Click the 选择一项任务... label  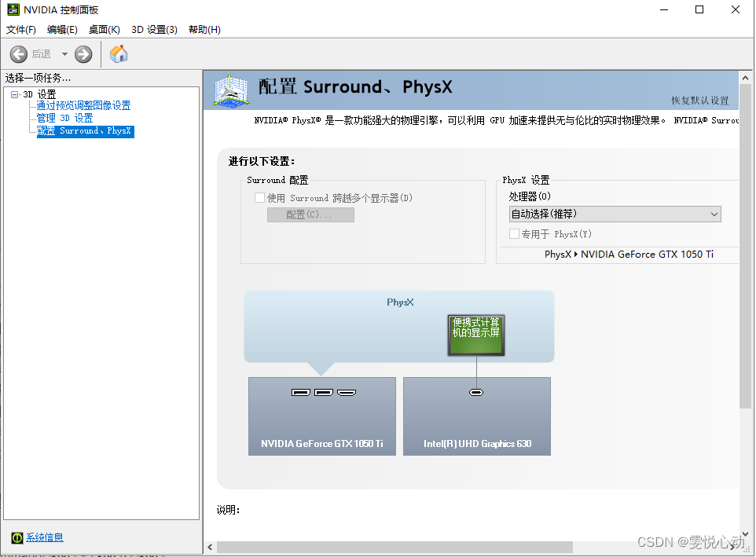pyautogui.click(x=38, y=78)
